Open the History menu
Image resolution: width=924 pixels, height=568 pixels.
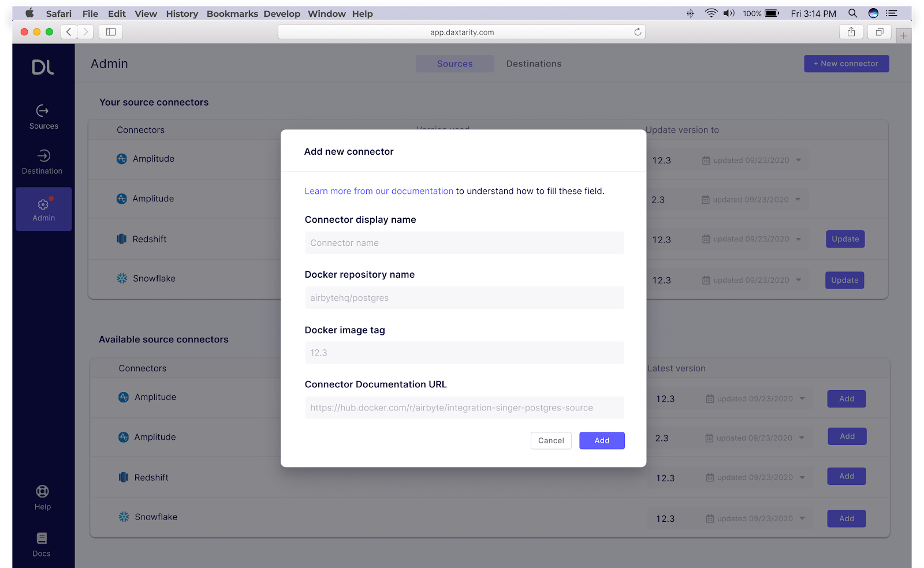point(182,13)
